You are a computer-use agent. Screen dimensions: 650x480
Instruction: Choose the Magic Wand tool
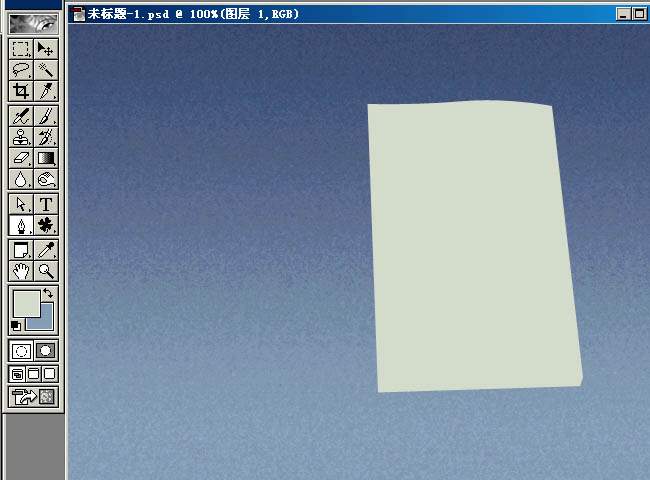point(46,70)
